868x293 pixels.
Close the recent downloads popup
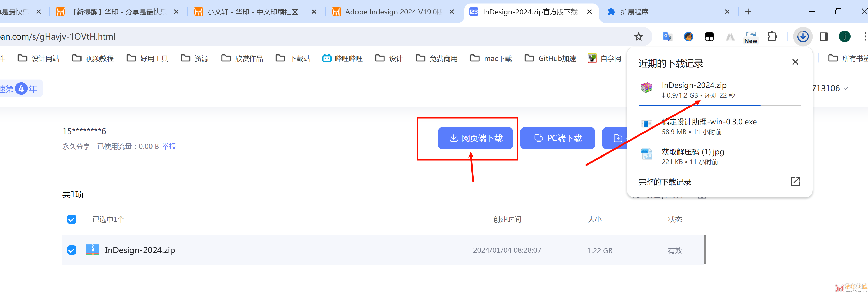[795, 62]
